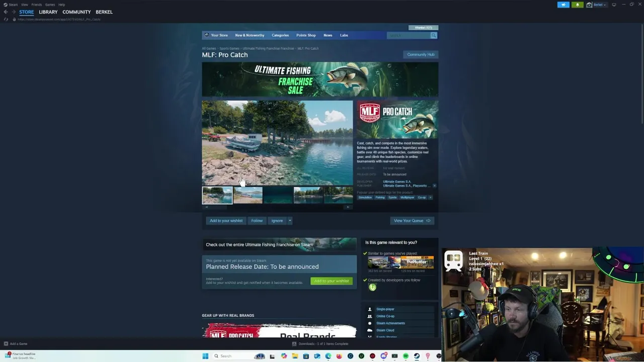Click the store search field
This screenshot has width=644, height=362.
408,35
